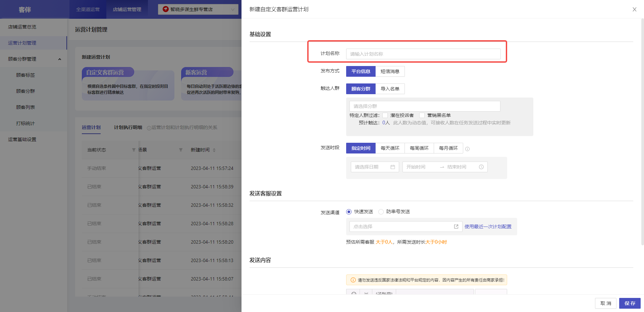The width and height of the screenshot is (644, 312).
Task: Collapse the 顾客分群管理 sidebar group
Action: pyautogui.click(x=34, y=59)
